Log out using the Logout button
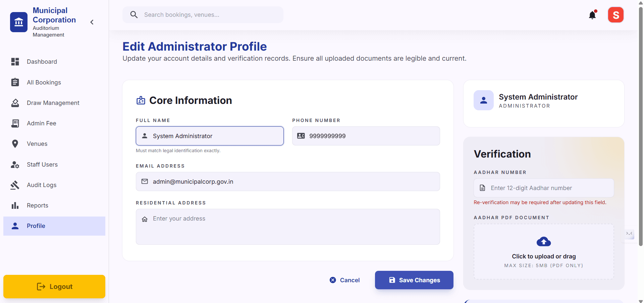This screenshot has height=303, width=644. point(54,287)
